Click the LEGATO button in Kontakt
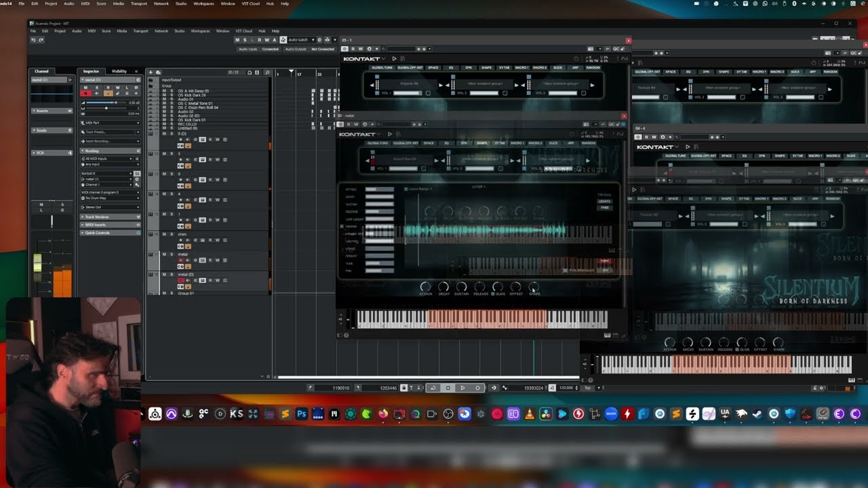The width and height of the screenshot is (868, 488). tap(604, 201)
